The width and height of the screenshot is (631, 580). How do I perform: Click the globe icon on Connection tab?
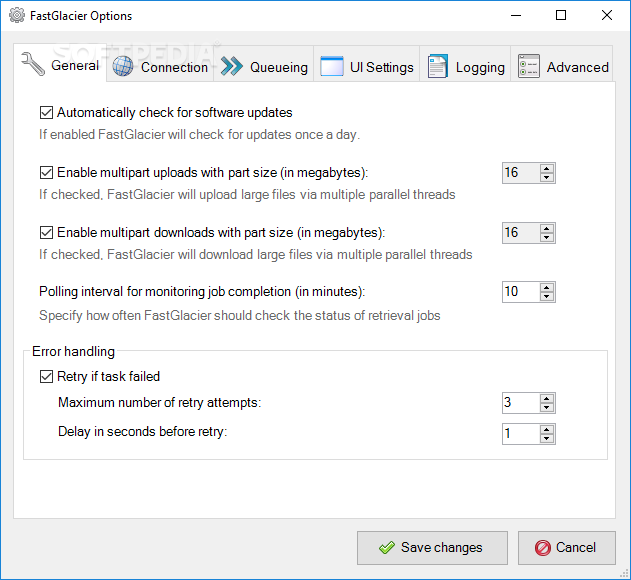[x=123, y=66]
